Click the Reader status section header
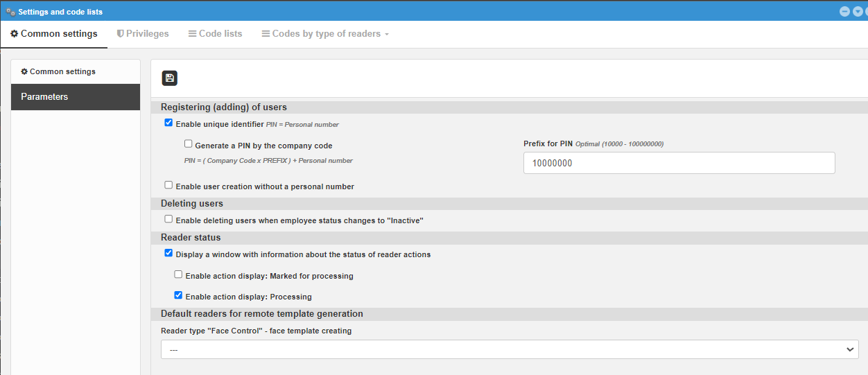This screenshot has width=868, height=375. (x=510, y=238)
